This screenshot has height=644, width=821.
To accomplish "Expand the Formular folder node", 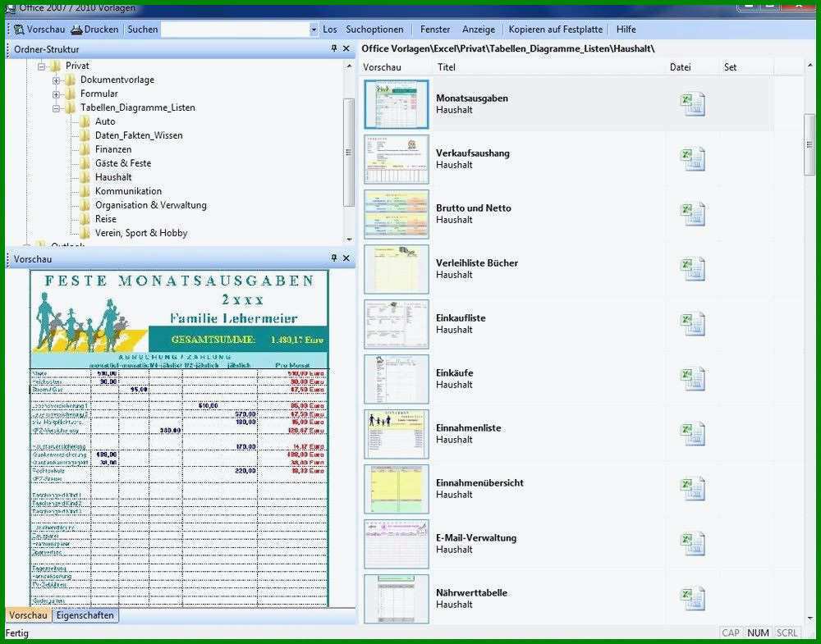I will 57,94.
